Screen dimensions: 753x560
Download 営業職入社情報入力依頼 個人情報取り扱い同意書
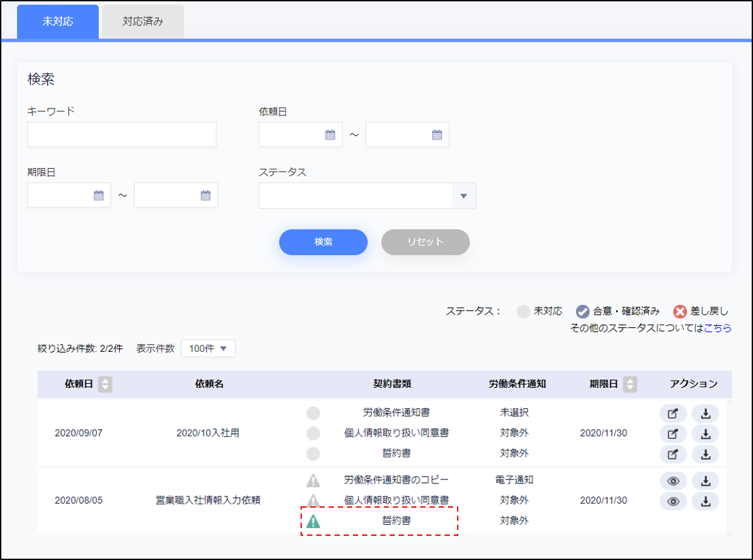[x=705, y=502]
